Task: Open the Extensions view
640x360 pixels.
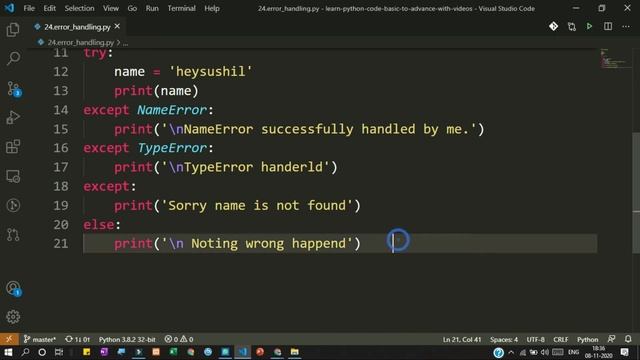Action: pos(13,147)
